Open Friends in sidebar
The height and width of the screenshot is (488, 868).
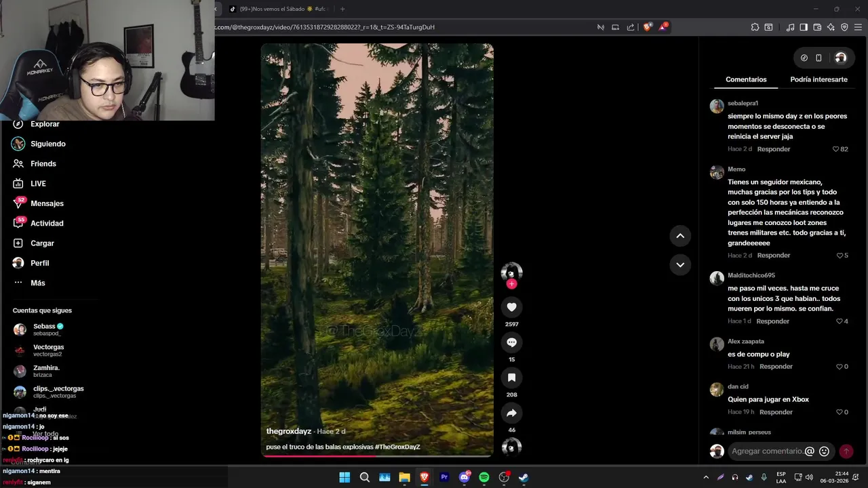pos(35,163)
